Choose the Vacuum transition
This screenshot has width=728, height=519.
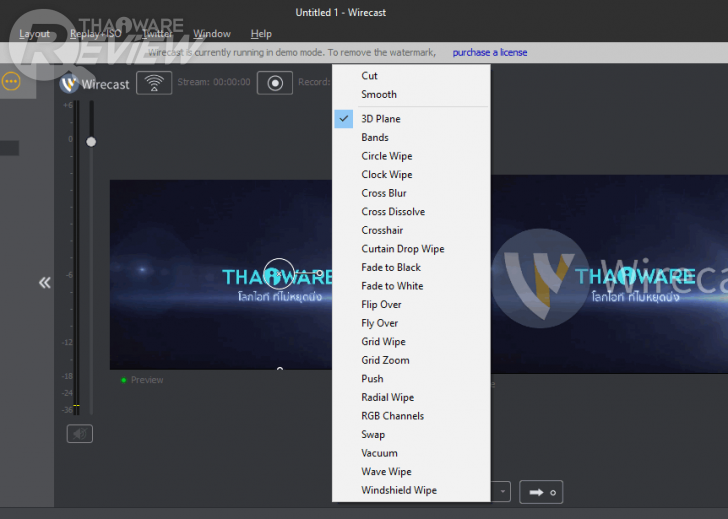411,453
